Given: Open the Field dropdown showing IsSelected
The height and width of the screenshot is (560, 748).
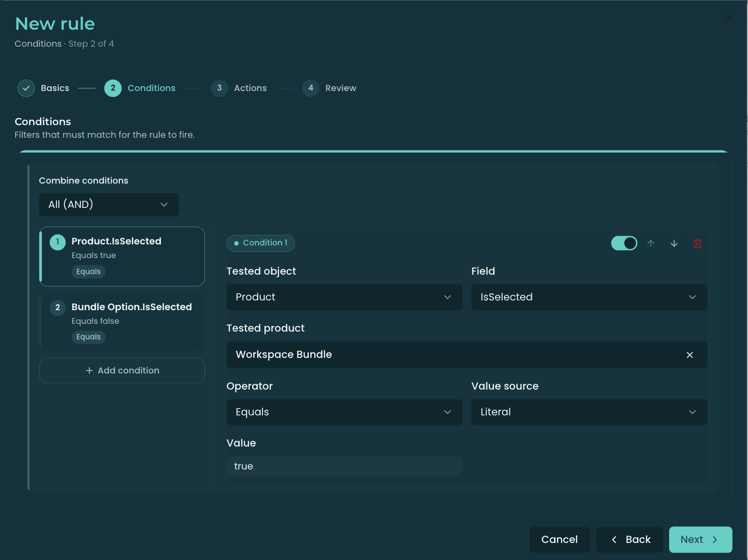Looking at the screenshot, I should pos(589,297).
